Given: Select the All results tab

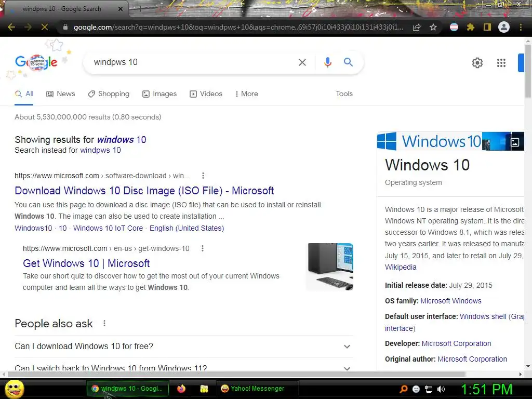Looking at the screenshot, I should [24, 94].
